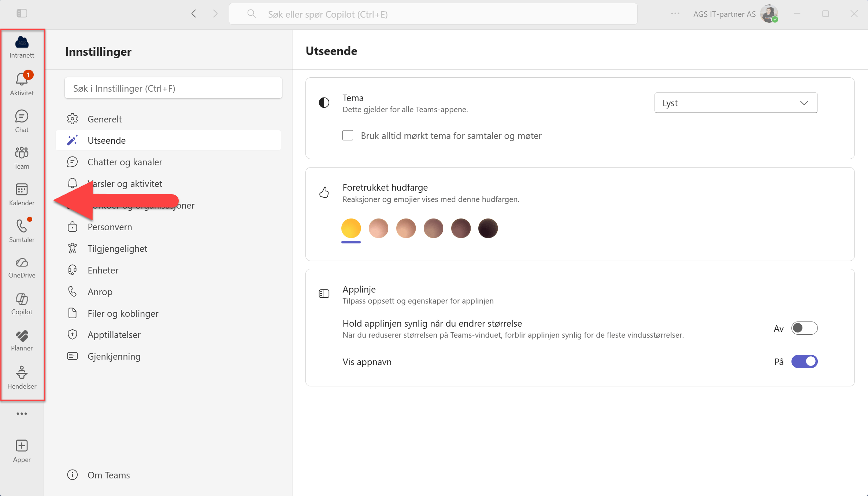Click the Generelt gear icon
The height and width of the screenshot is (496, 868).
73,119
